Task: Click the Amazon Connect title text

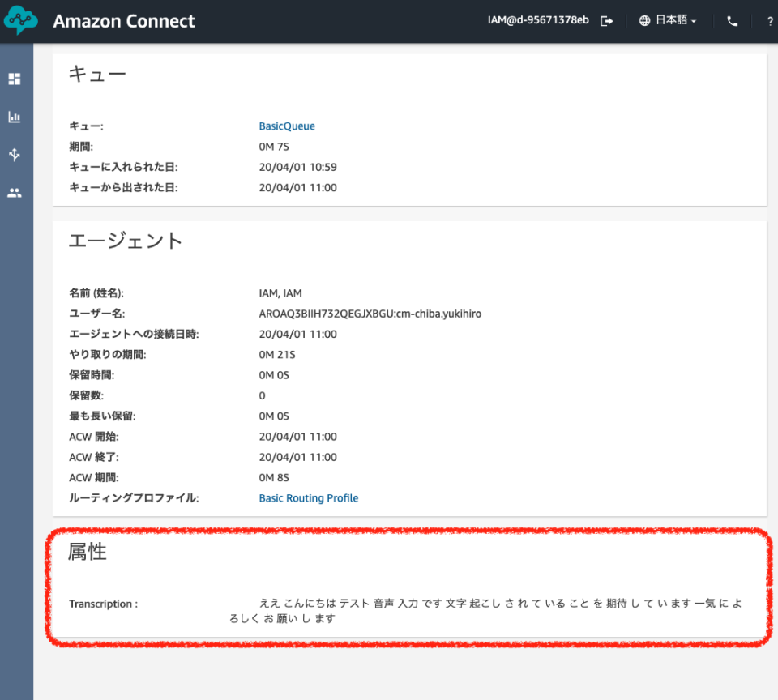Action: coord(124,21)
